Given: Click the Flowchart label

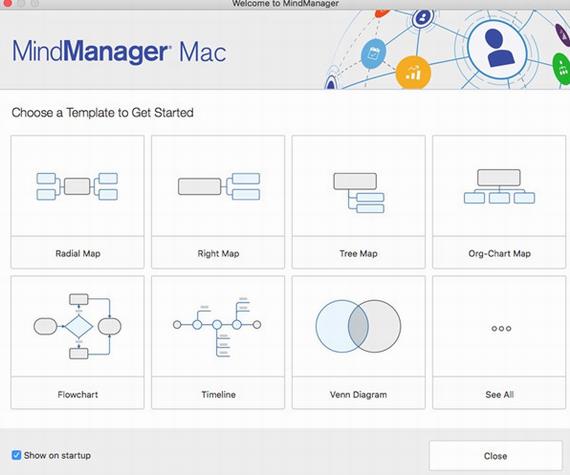Looking at the screenshot, I should pos(78,394).
